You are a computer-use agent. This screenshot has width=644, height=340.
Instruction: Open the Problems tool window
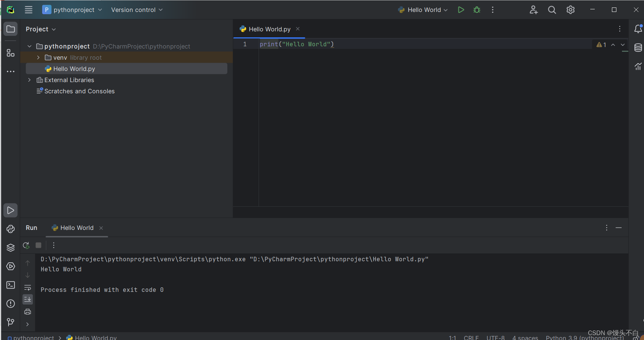click(10, 303)
